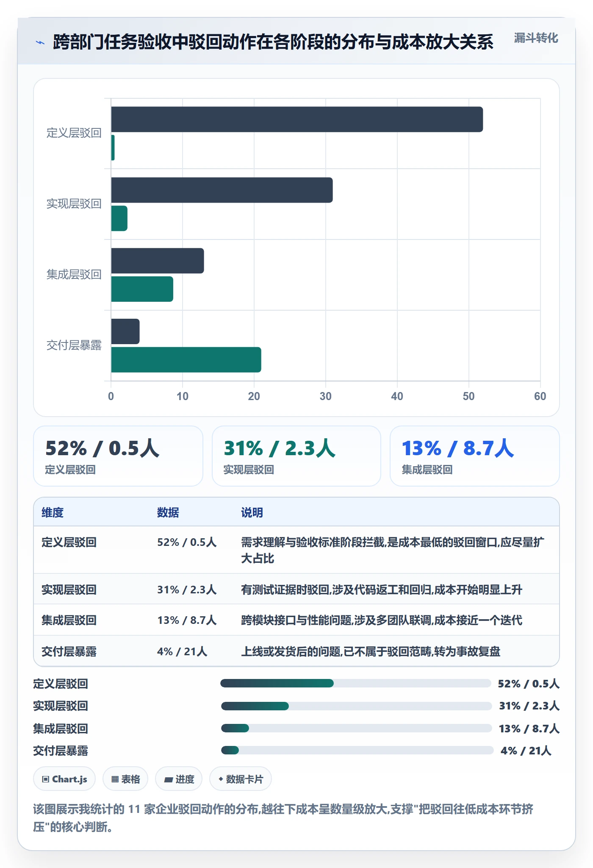This screenshot has width=593, height=868.
Task: Click the green bar for 交付层暴露 in chart
Action: [x=186, y=360]
